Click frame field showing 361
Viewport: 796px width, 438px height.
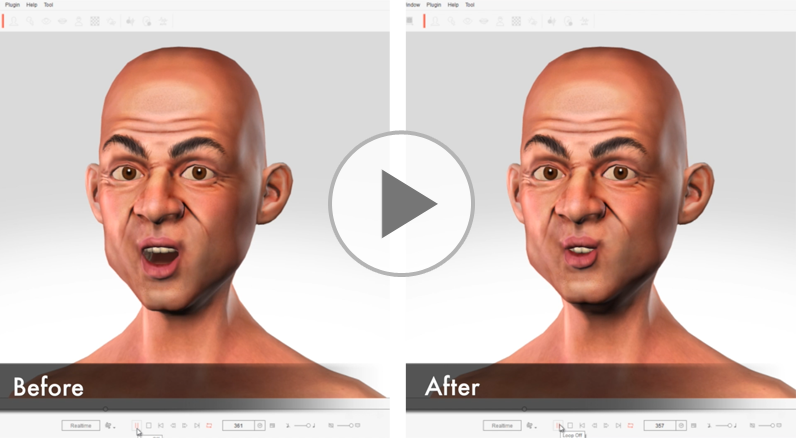tap(238, 425)
